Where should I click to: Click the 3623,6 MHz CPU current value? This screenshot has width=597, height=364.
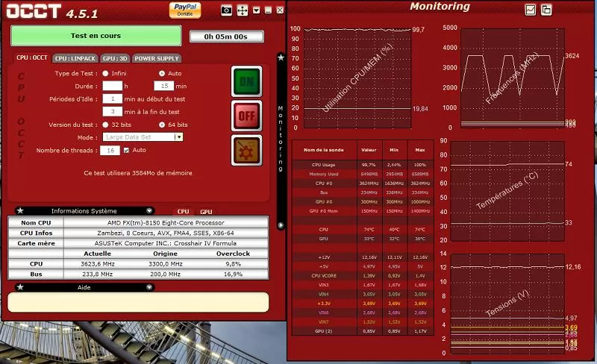[x=98, y=264]
